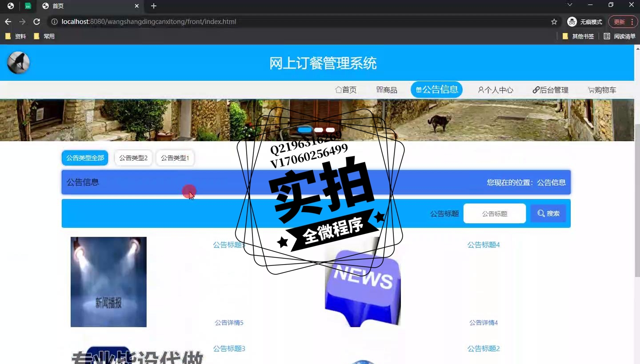Screen dimensions: 640x364
Task: Open the 其他书签 folder
Action: tap(578, 36)
